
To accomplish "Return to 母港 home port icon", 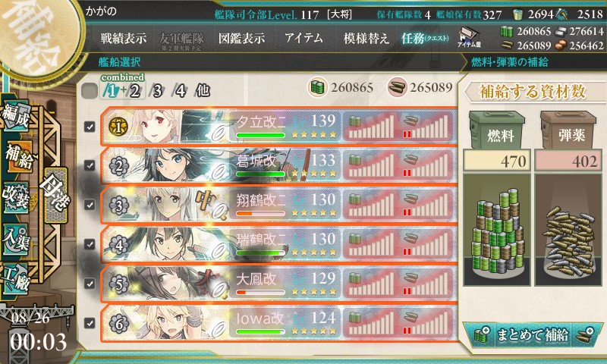I will (55, 194).
